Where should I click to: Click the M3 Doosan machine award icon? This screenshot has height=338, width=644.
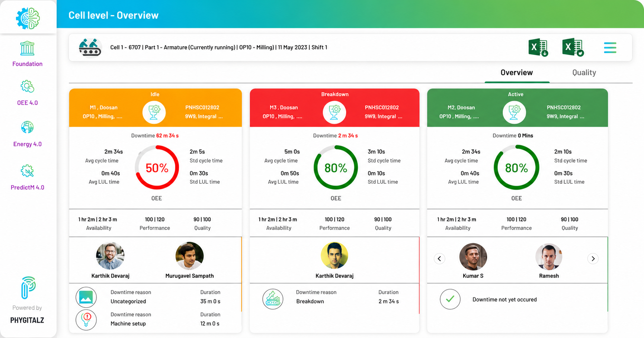(x=334, y=112)
